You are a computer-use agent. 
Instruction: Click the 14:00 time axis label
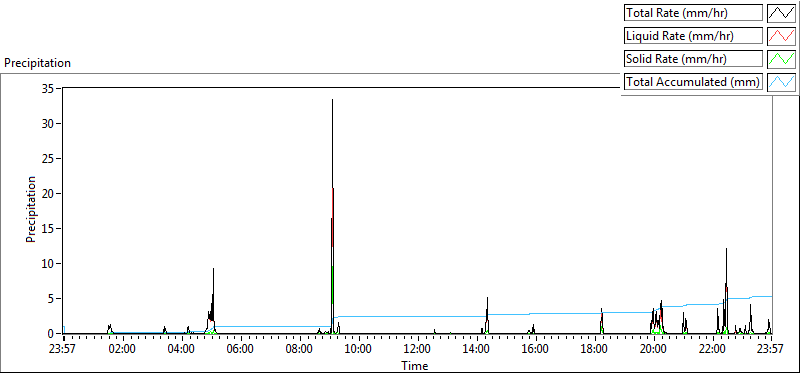(477, 350)
